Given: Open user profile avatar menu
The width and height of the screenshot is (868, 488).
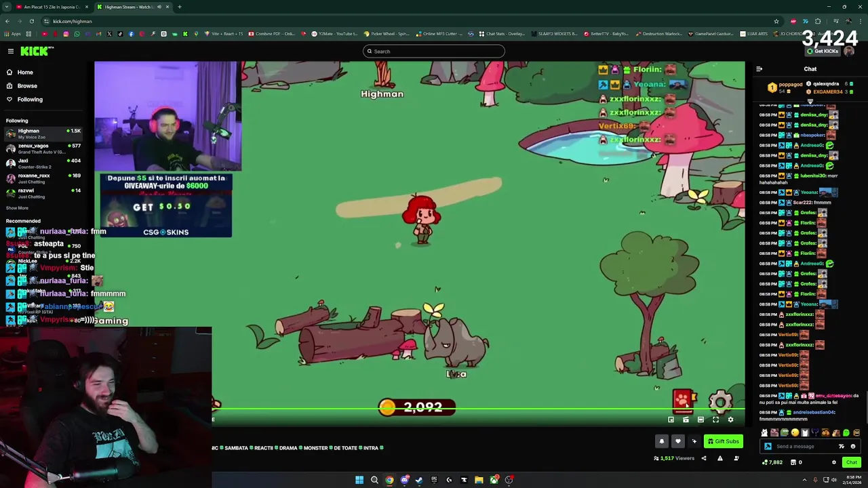Looking at the screenshot, I should [849, 52].
